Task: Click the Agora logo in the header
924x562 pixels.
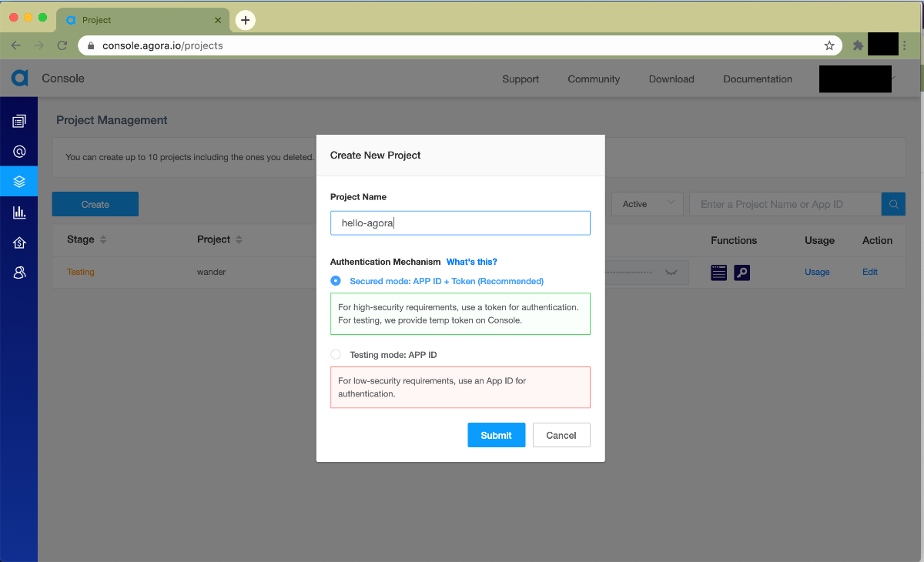Action: point(19,78)
